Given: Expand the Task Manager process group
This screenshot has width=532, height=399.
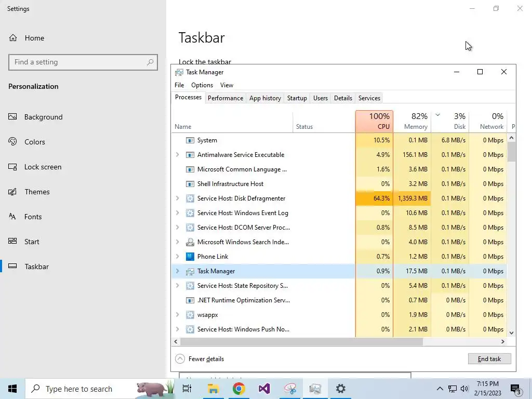Looking at the screenshot, I should coord(178,271).
